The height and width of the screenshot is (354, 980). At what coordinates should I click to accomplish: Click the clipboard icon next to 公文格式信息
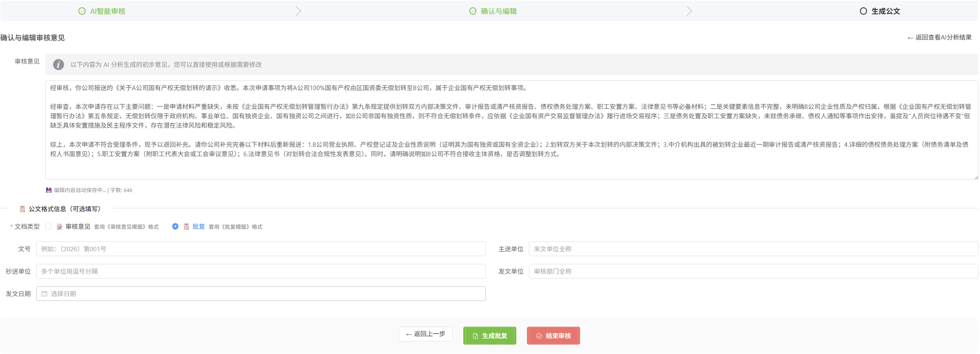coord(22,209)
